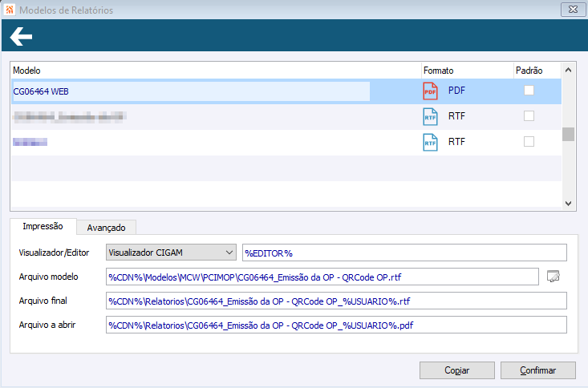Switch to the Avançado tab
This screenshot has width=588, height=388.
click(106, 228)
